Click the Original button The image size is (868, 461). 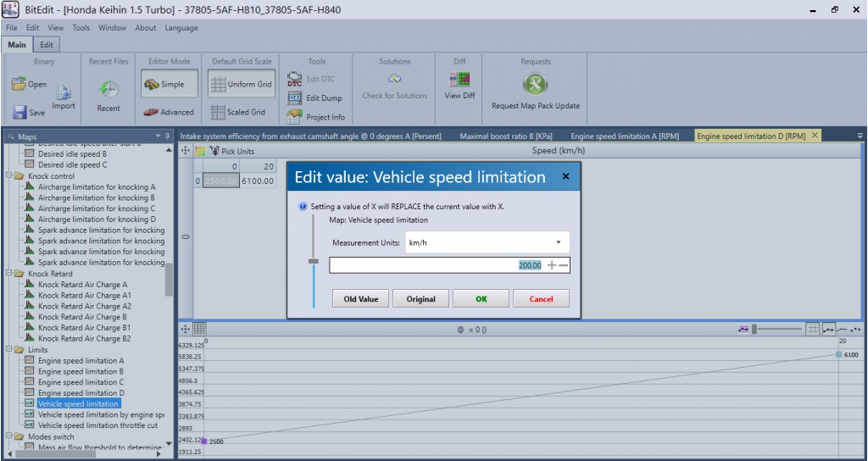pos(420,299)
